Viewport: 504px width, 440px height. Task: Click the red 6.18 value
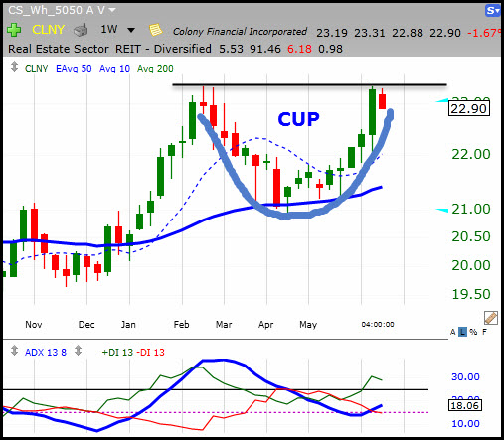299,49
